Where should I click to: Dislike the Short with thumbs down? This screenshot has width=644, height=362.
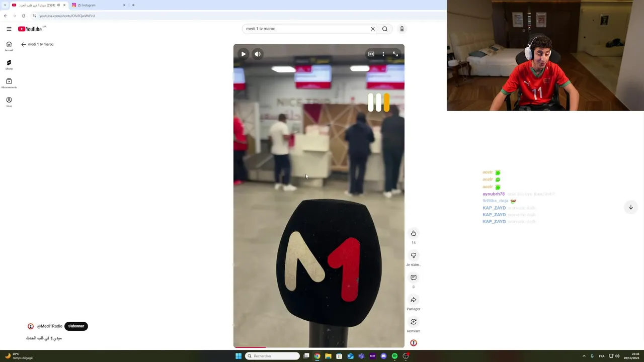pyautogui.click(x=414, y=255)
